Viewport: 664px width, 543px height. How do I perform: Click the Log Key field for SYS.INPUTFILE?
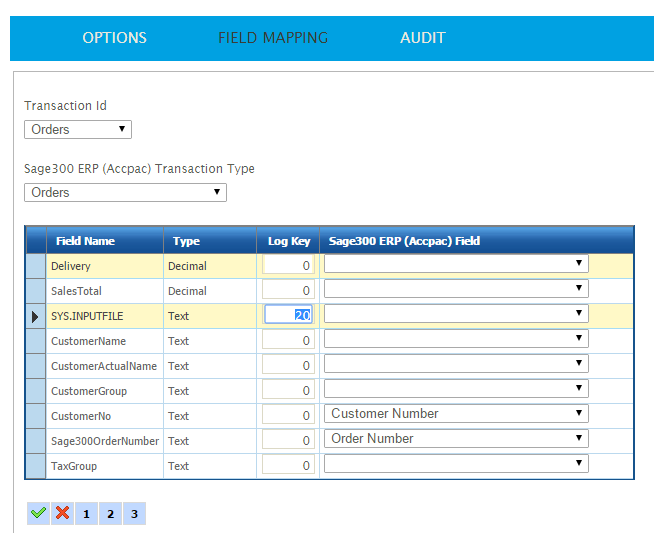288,315
